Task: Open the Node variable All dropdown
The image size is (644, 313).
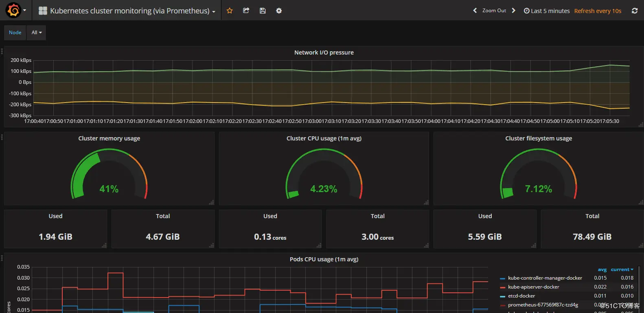Action: [37, 33]
